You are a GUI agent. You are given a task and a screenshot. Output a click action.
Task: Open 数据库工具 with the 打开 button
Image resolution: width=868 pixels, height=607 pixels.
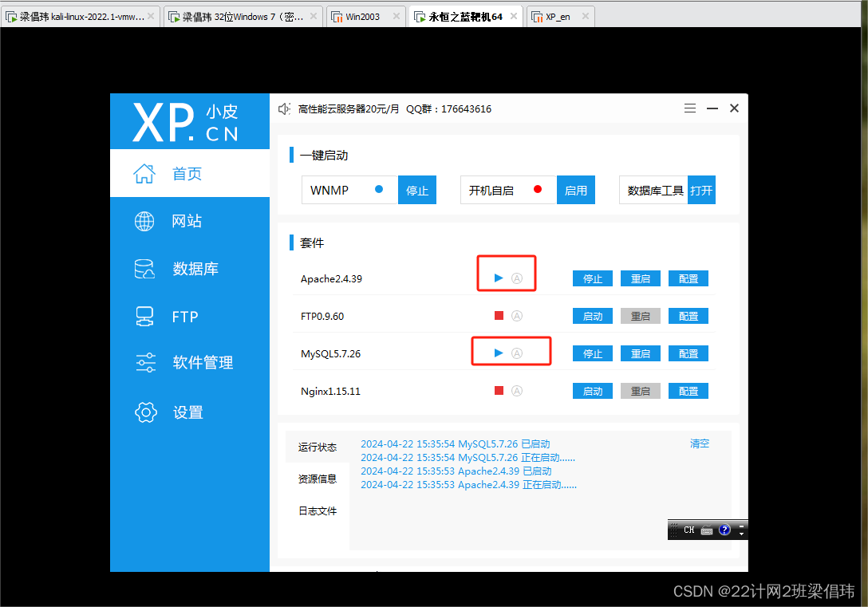(x=701, y=190)
